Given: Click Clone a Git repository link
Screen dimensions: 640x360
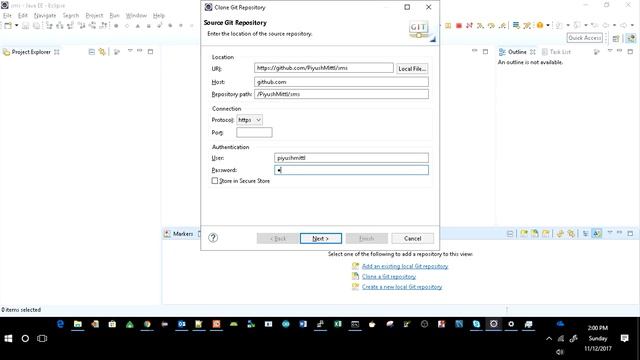Looking at the screenshot, I should pyautogui.click(x=389, y=277).
